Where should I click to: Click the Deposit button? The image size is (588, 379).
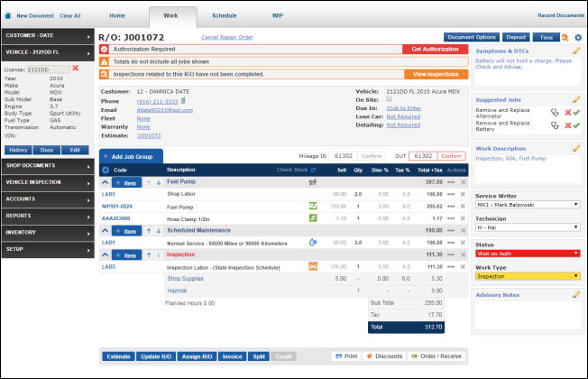(516, 37)
